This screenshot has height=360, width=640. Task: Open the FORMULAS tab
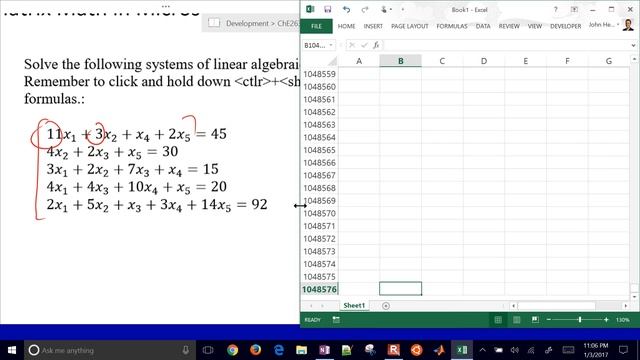coord(452,26)
